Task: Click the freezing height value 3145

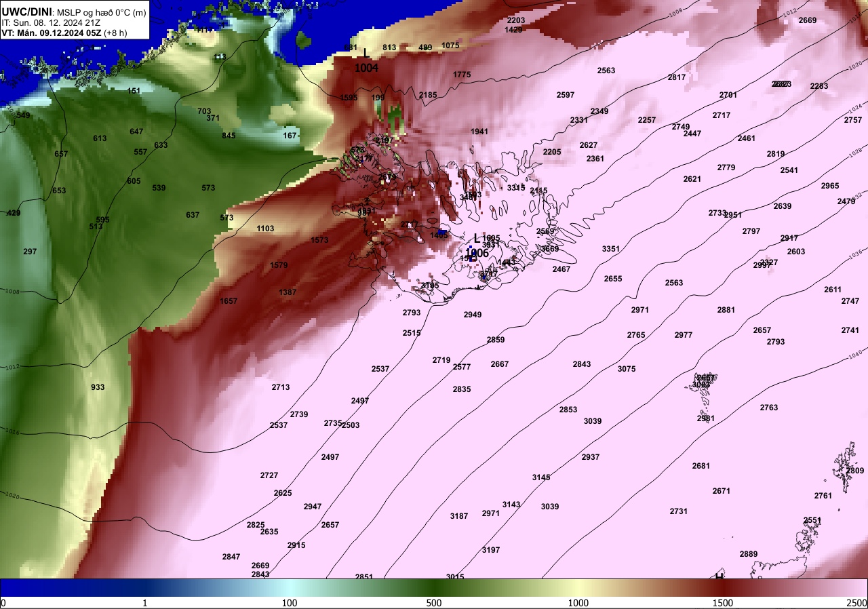Action: 541,477
